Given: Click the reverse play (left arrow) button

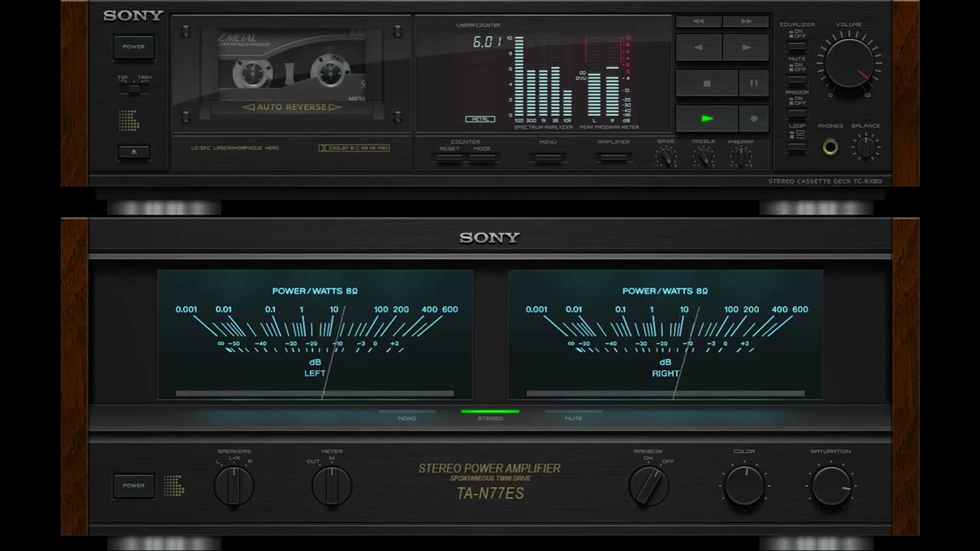Looking at the screenshot, I should click(x=698, y=47).
